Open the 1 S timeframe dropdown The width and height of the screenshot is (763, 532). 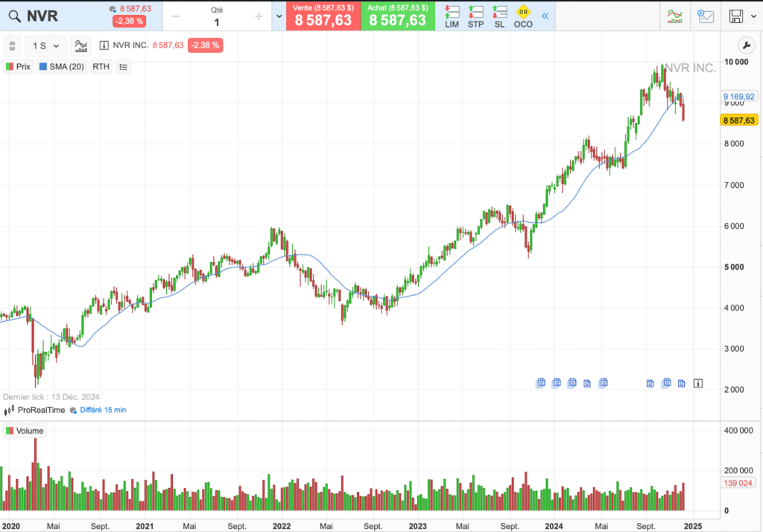(45, 45)
